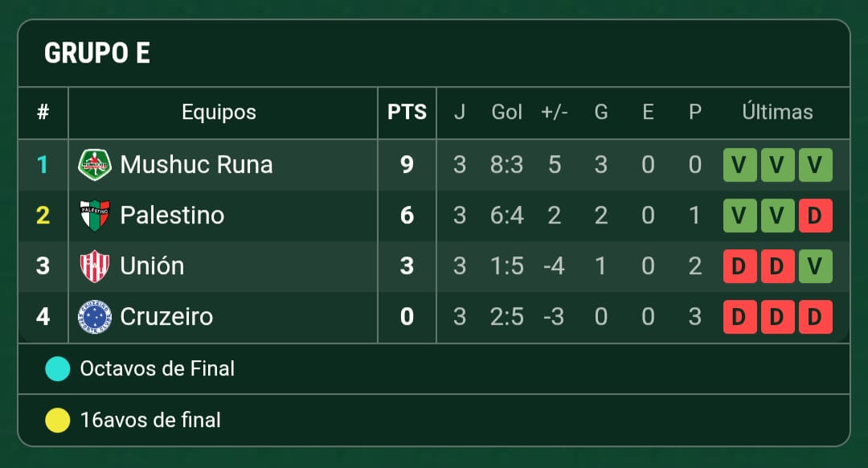Click Unión's green V result badge

coord(815,266)
